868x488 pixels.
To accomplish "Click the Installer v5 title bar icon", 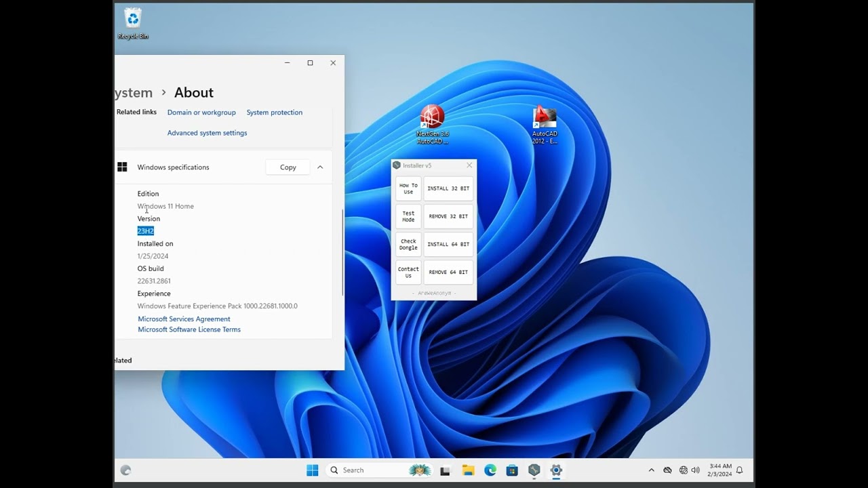I will [397, 165].
